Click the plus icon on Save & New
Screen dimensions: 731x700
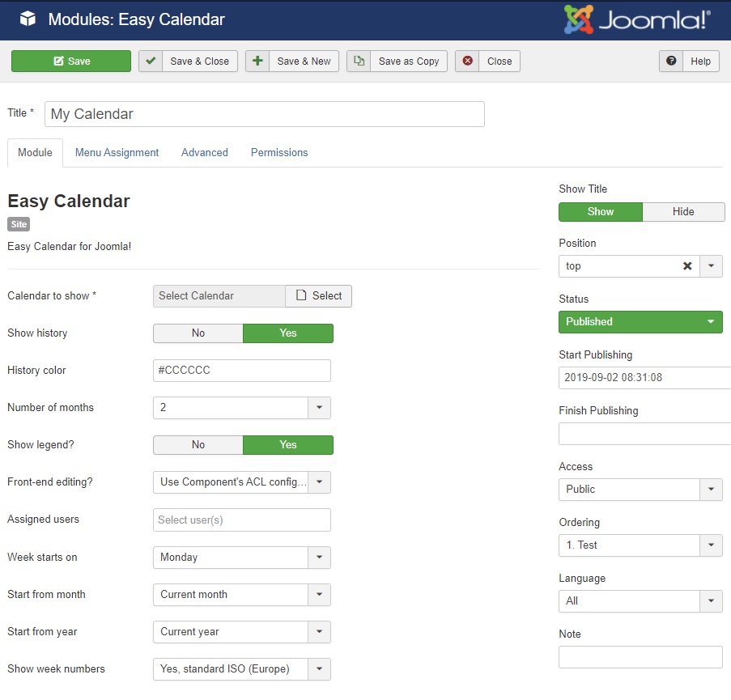[258, 61]
